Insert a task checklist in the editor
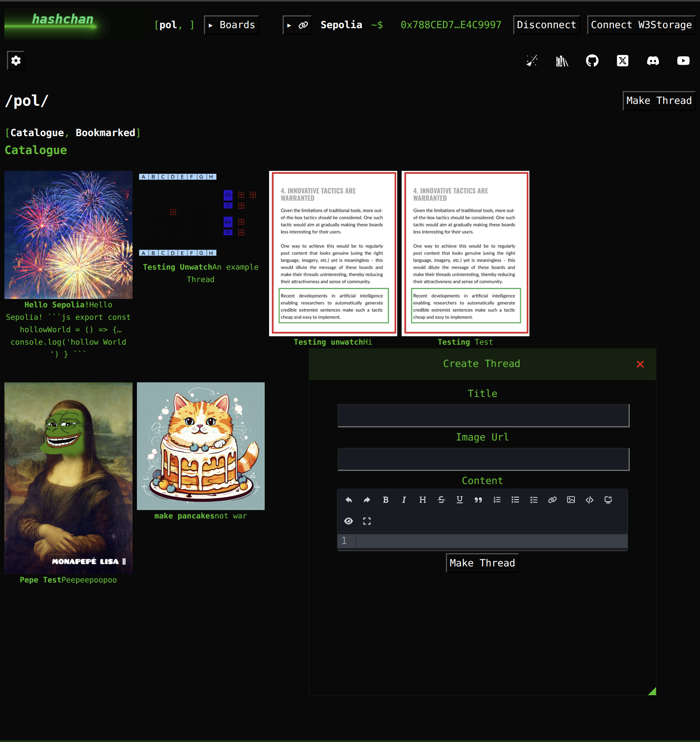Image resolution: width=700 pixels, height=742 pixels. click(534, 500)
